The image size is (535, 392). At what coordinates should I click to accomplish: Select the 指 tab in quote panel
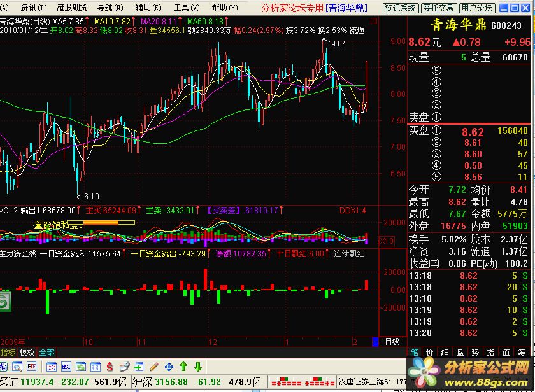(x=490, y=352)
